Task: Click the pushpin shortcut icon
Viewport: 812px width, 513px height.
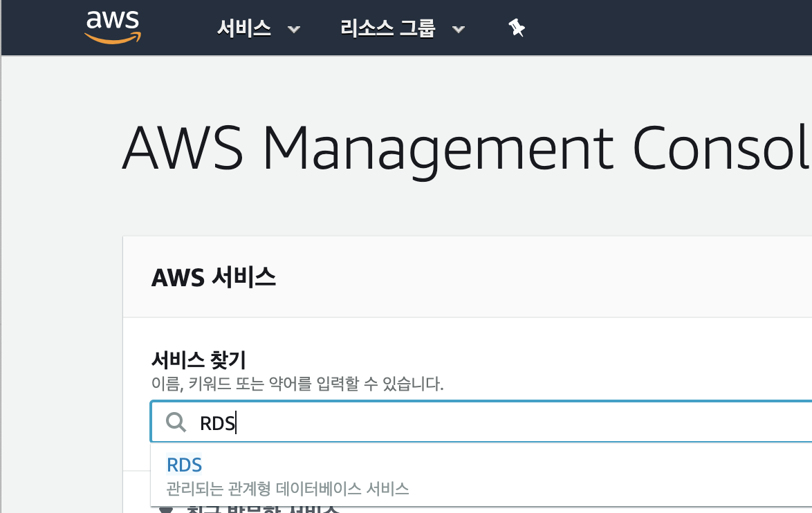Action: pos(516,28)
